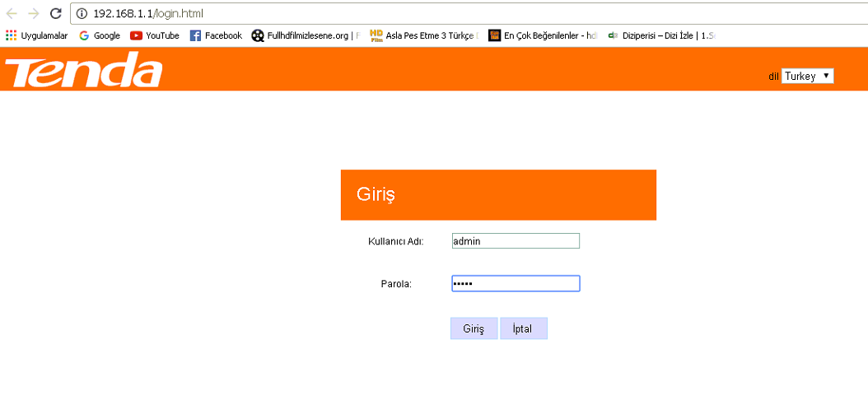This screenshot has height=419, width=868.
Task: Open the YouTube bookmark
Action: (x=155, y=35)
